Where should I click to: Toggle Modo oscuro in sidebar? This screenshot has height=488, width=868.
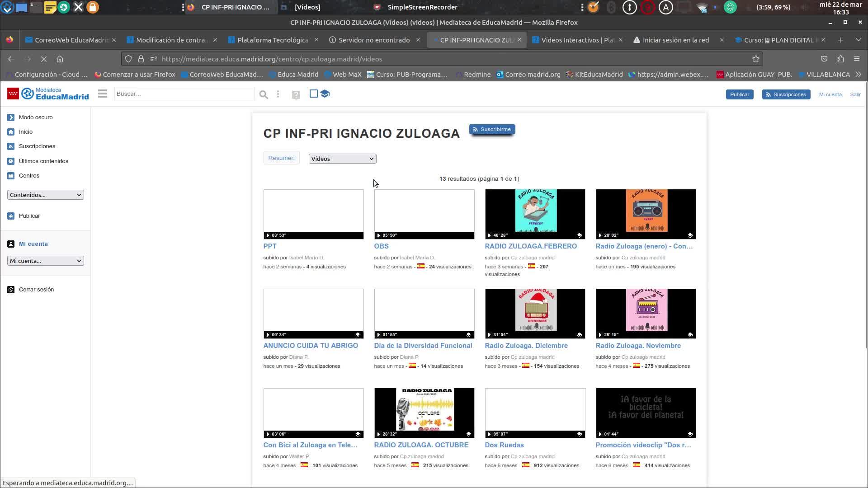coord(36,117)
